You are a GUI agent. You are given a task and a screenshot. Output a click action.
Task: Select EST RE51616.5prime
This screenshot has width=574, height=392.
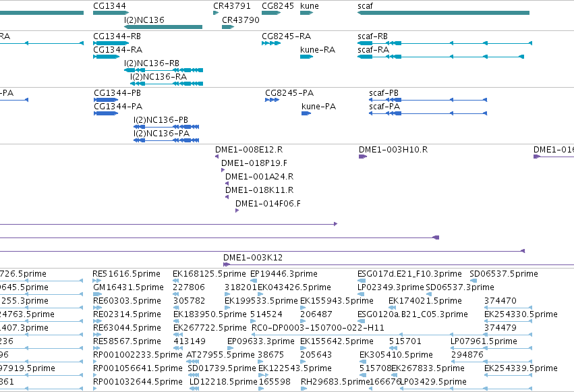(126, 274)
